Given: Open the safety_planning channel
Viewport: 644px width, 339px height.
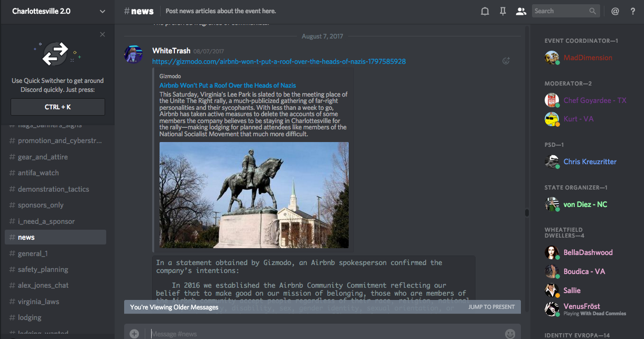Looking at the screenshot, I should point(43,269).
